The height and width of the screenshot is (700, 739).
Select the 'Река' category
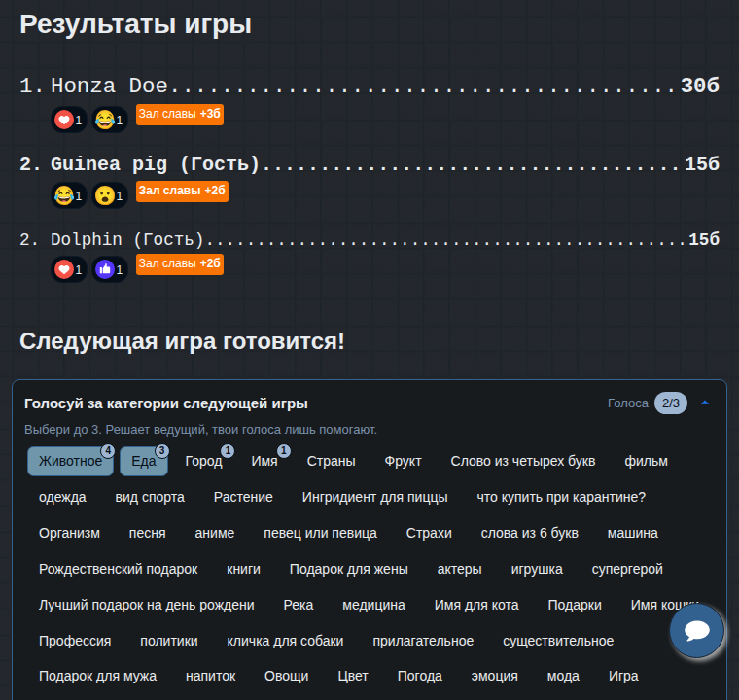298,605
